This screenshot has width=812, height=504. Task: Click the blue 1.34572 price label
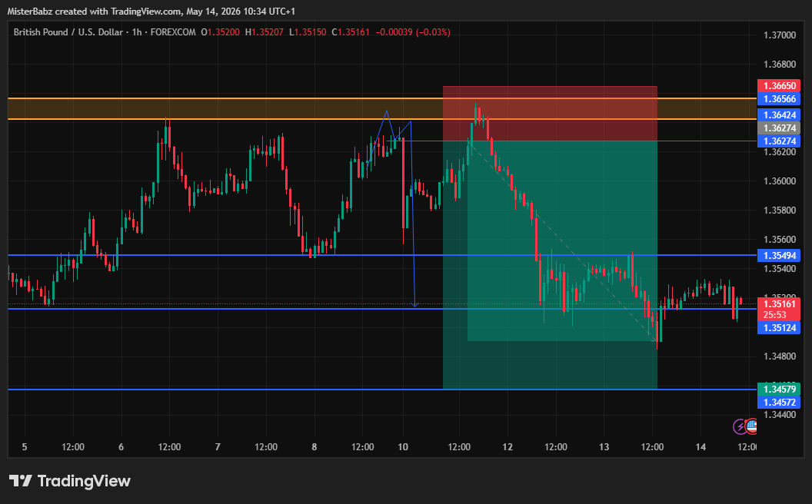779,402
